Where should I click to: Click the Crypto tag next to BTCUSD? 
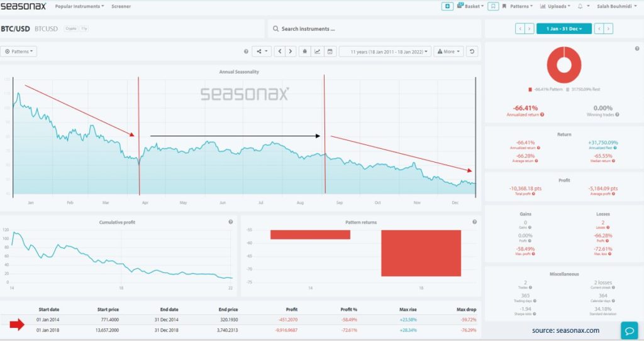click(x=71, y=29)
